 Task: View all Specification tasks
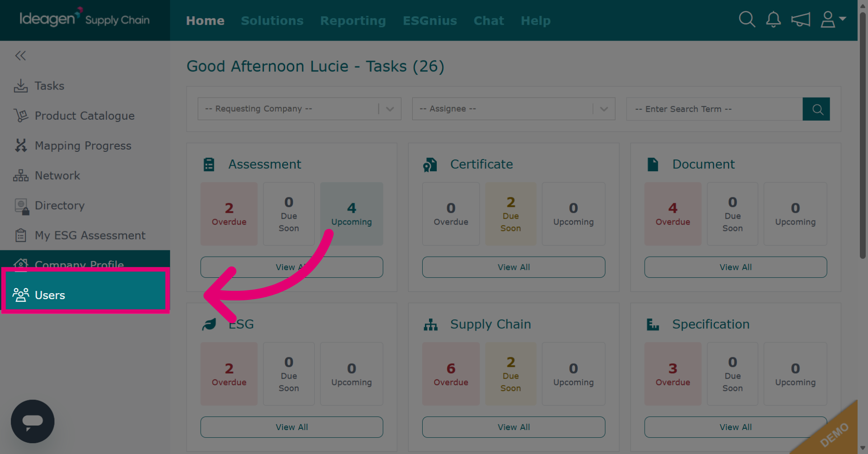[736, 427]
